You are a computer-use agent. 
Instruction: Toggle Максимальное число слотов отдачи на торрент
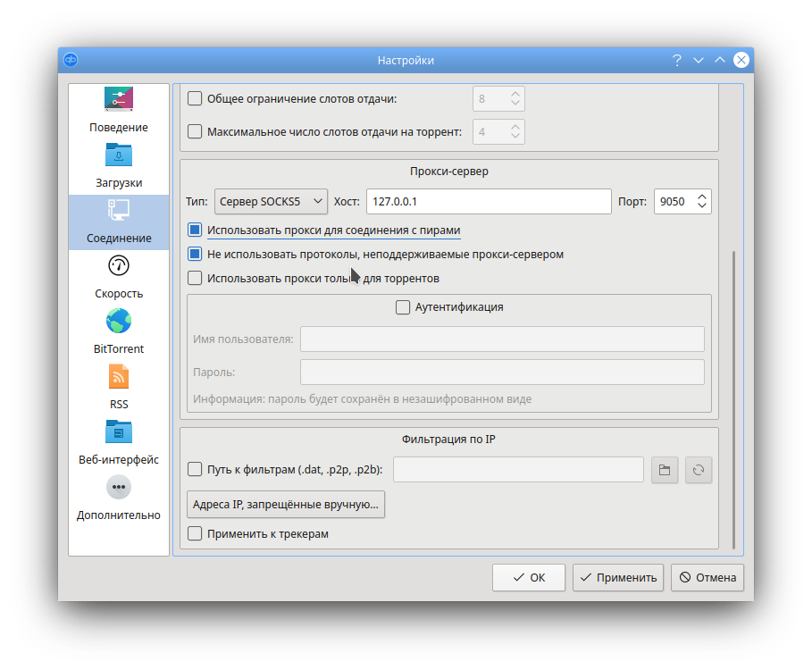(195, 131)
